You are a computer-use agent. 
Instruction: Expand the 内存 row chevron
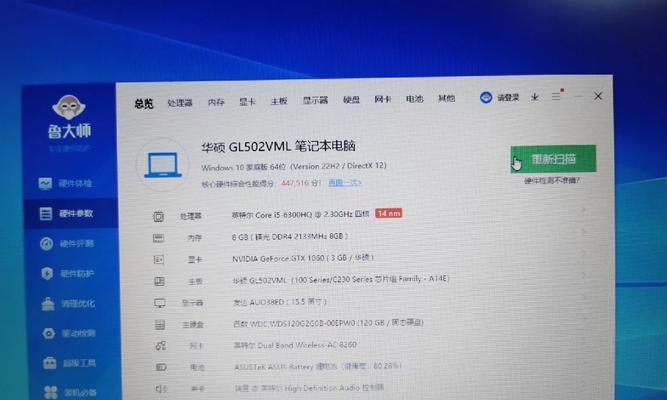pyautogui.click(x=584, y=231)
